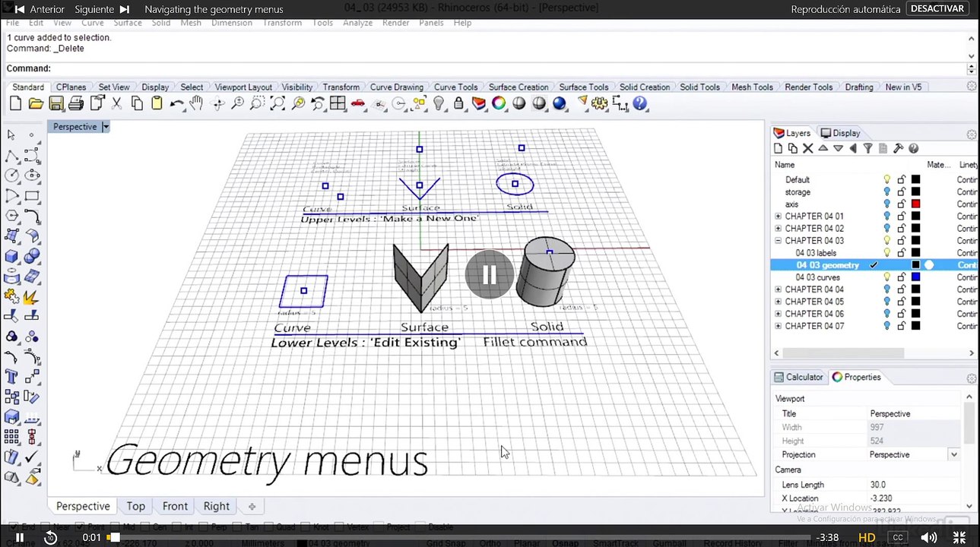Viewport: 980px width, 547px height.
Task: Expand the CHAPTER 04 02 layer
Action: 778,229
